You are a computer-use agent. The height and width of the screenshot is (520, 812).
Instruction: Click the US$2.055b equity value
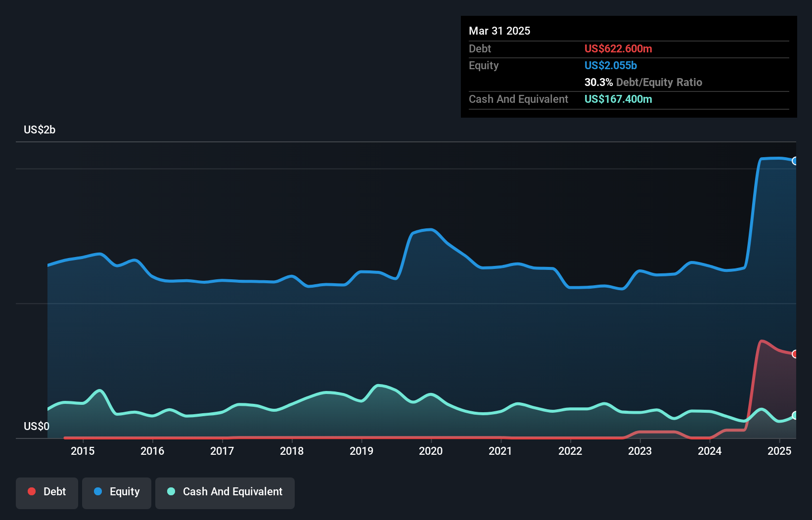point(611,65)
